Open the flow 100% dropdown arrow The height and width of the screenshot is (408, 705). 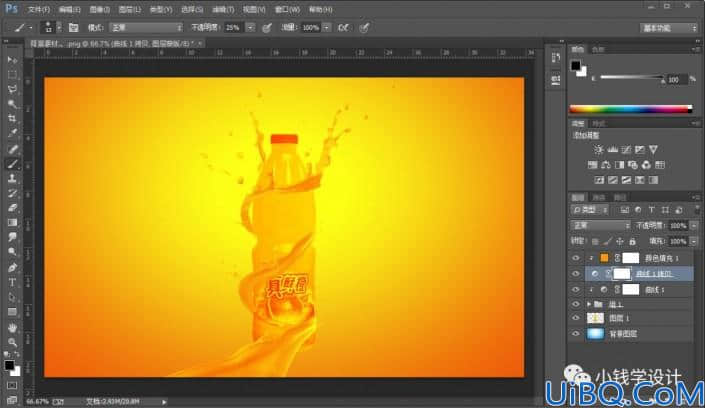327,27
